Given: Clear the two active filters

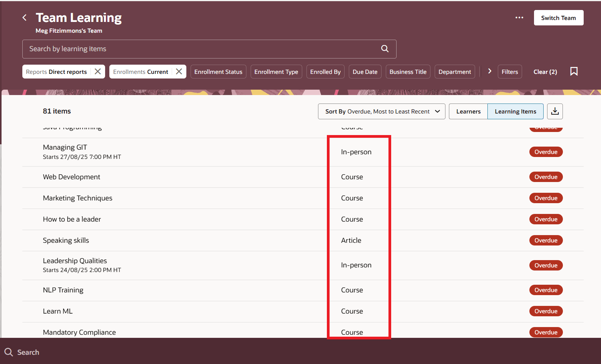Looking at the screenshot, I should [545, 72].
